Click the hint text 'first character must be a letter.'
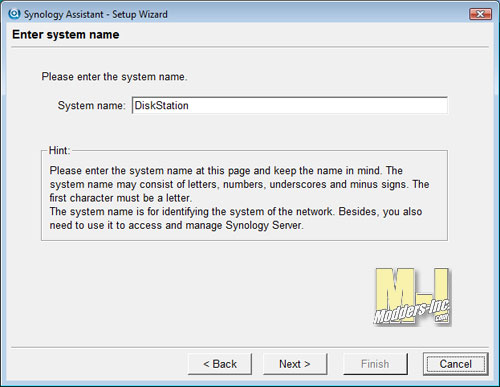This screenshot has height=387, width=500. (x=121, y=198)
